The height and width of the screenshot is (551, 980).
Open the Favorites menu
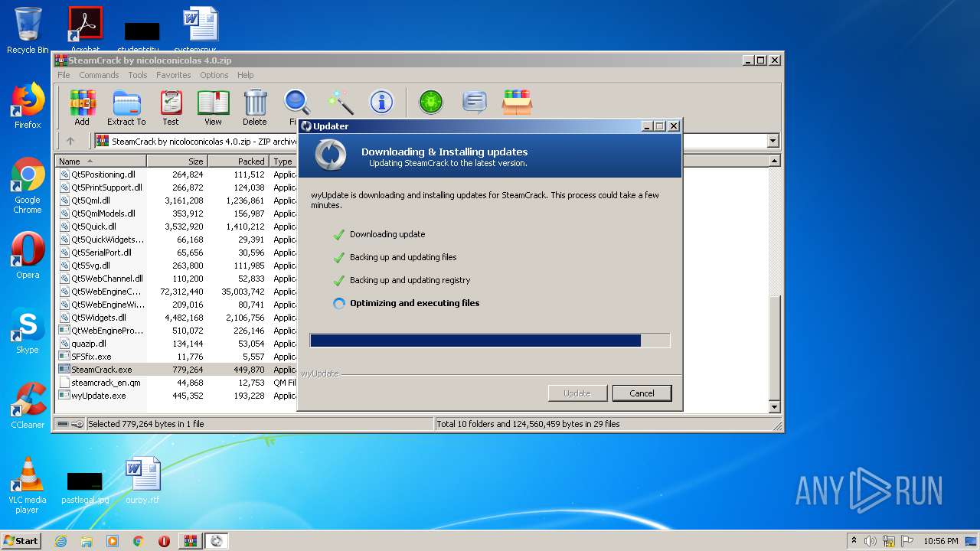click(174, 75)
